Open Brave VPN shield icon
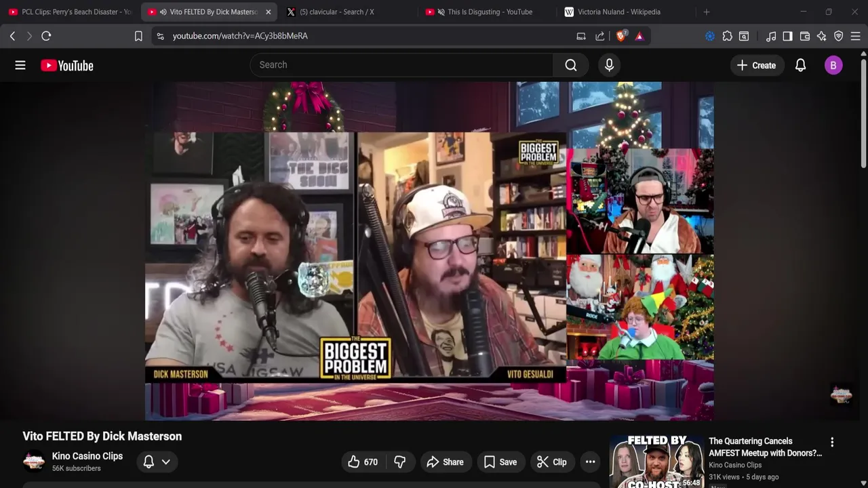The width and height of the screenshot is (868, 488). (839, 36)
